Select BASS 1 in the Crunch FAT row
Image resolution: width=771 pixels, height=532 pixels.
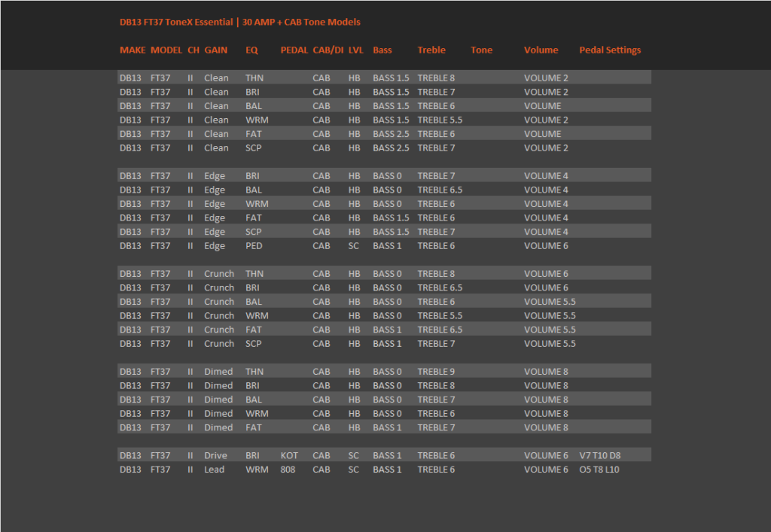point(387,330)
